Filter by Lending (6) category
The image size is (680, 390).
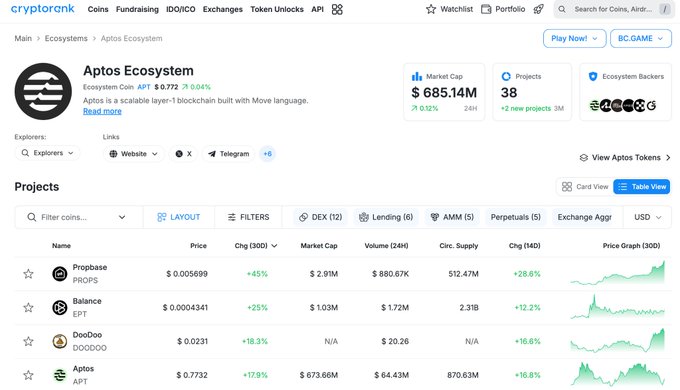coord(386,217)
